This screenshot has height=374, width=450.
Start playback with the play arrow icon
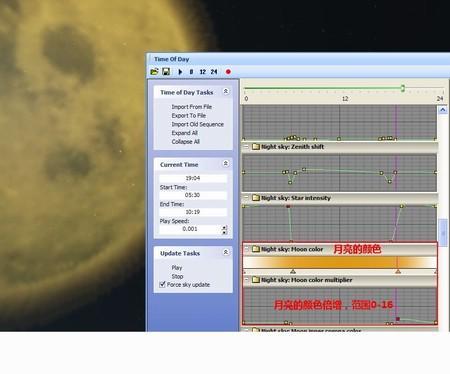[x=180, y=72]
